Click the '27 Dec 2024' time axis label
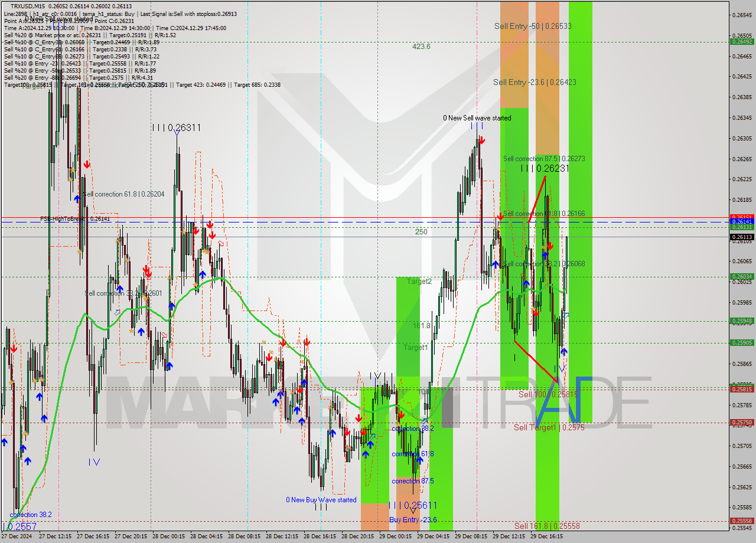756x543 pixels. [x=18, y=537]
